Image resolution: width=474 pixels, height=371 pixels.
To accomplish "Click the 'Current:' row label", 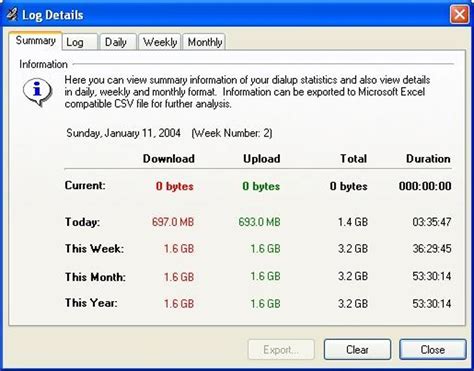I will (85, 185).
